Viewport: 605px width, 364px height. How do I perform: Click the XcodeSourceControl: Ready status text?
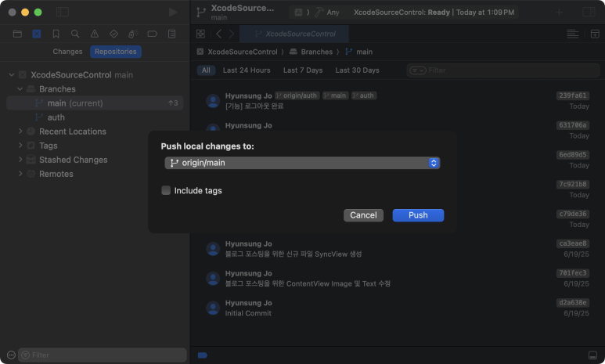tap(402, 13)
